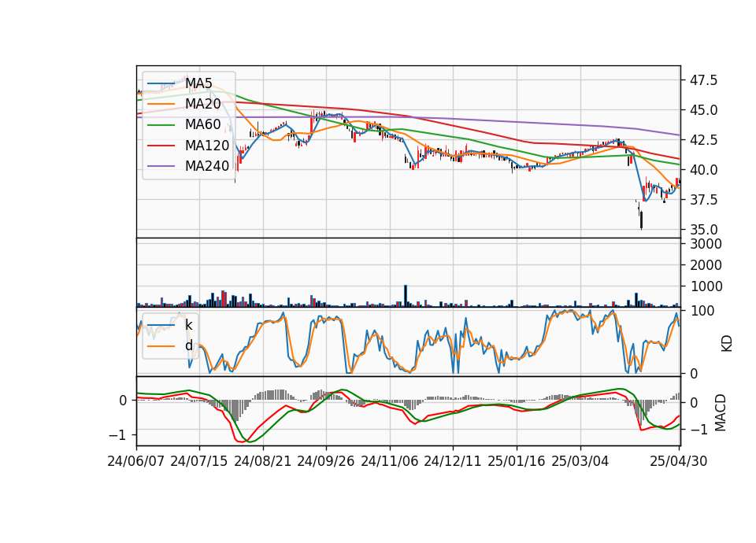Click the MA20 legend label
Image resolution: width=756 pixels, height=543 pixels.
(202, 104)
